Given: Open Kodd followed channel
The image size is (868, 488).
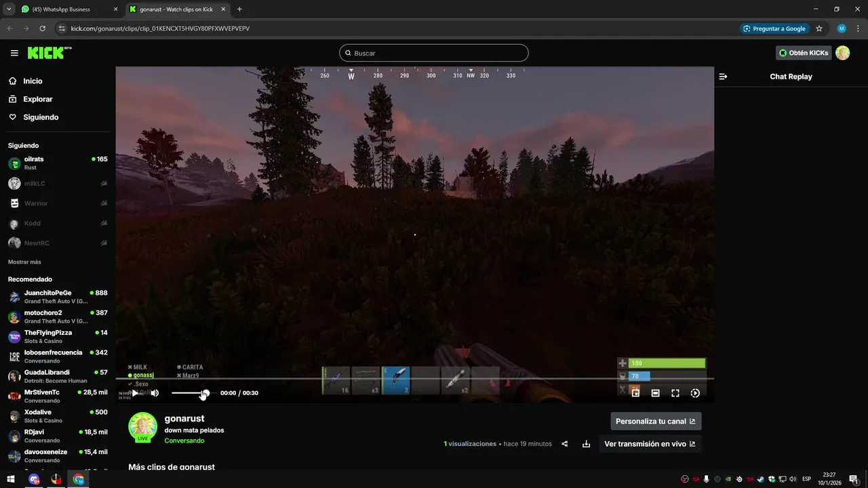Looking at the screenshot, I should point(58,223).
